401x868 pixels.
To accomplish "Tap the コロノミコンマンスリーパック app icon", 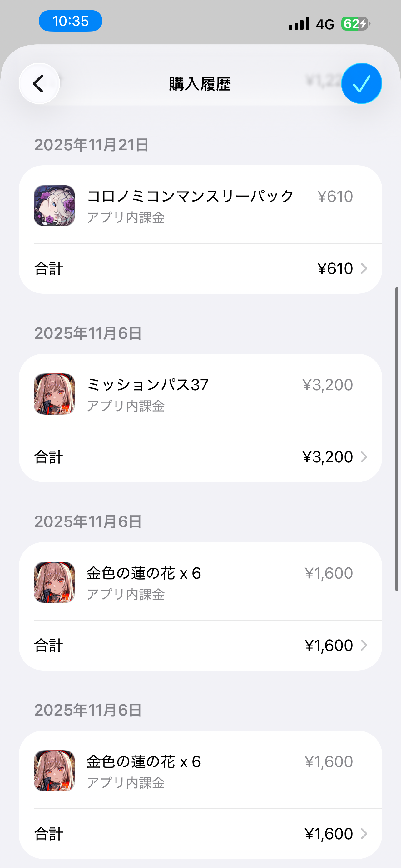I will point(54,206).
